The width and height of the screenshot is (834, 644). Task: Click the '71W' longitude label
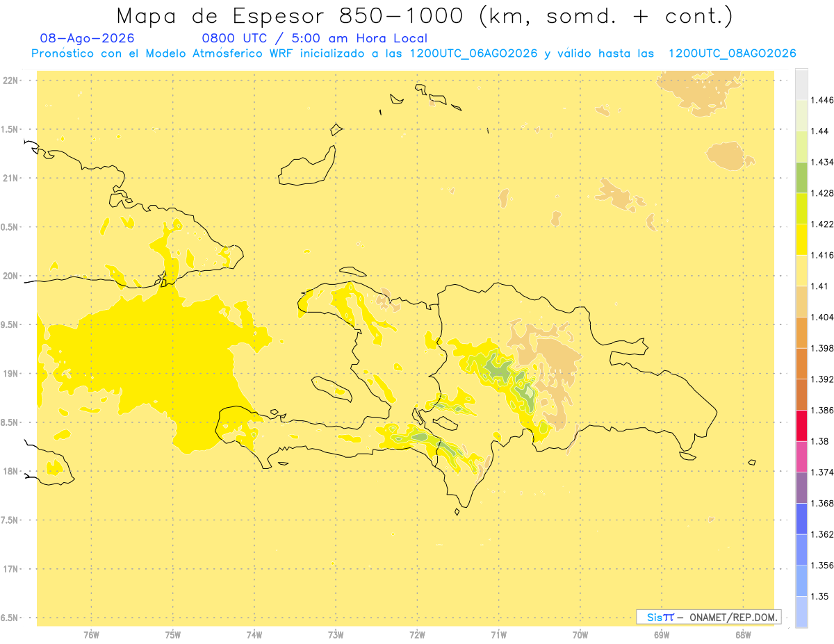pos(498,634)
